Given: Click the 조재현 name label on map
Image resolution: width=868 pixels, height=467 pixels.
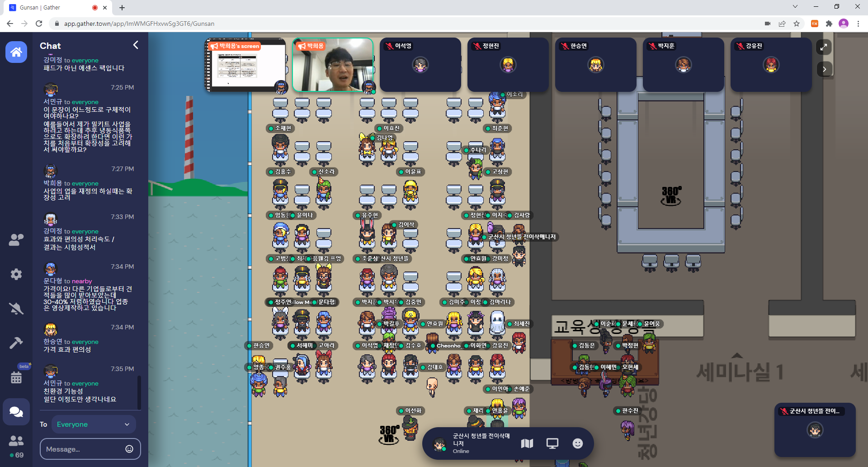Looking at the screenshot, I should [x=280, y=129].
